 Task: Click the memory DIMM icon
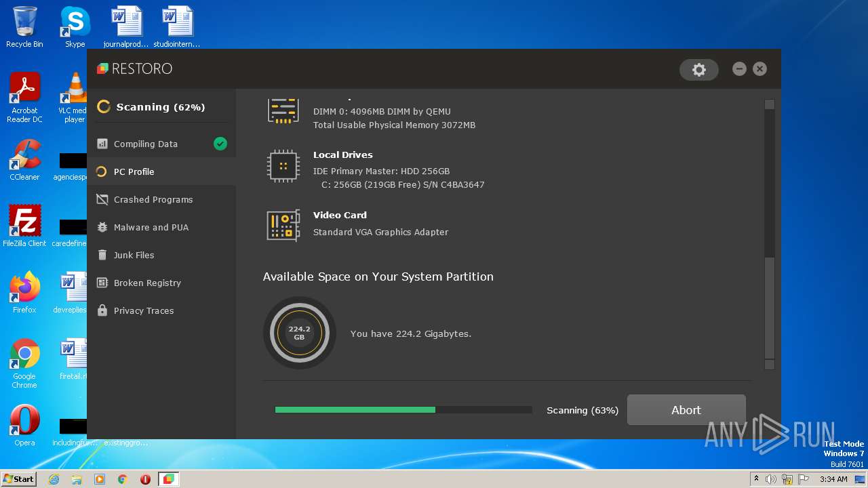[283, 110]
